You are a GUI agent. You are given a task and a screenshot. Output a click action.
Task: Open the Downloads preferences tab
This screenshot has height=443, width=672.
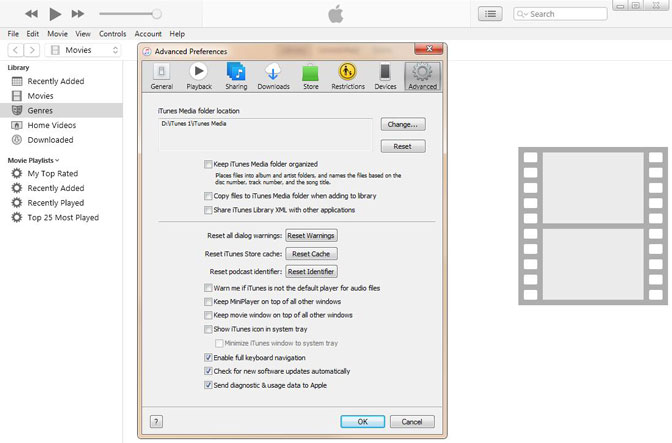(273, 77)
